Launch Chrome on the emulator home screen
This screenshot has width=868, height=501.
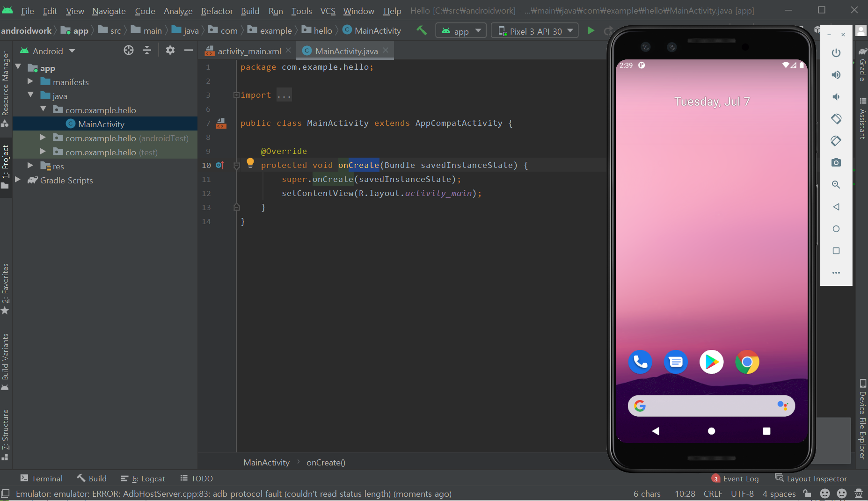(747, 362)
